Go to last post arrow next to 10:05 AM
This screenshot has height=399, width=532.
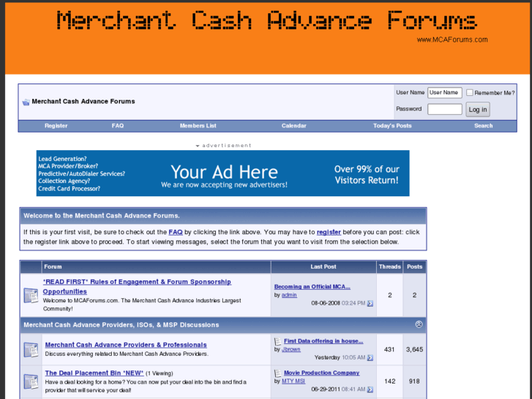pyautogui.click(x=370, y=357)
